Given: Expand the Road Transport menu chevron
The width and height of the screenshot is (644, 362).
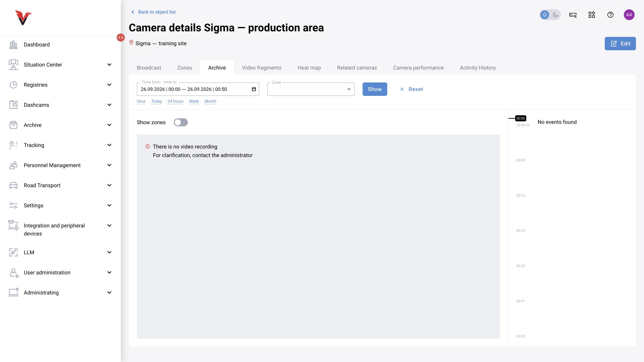Looking at the screenshot, I should [x=109, y=185].
